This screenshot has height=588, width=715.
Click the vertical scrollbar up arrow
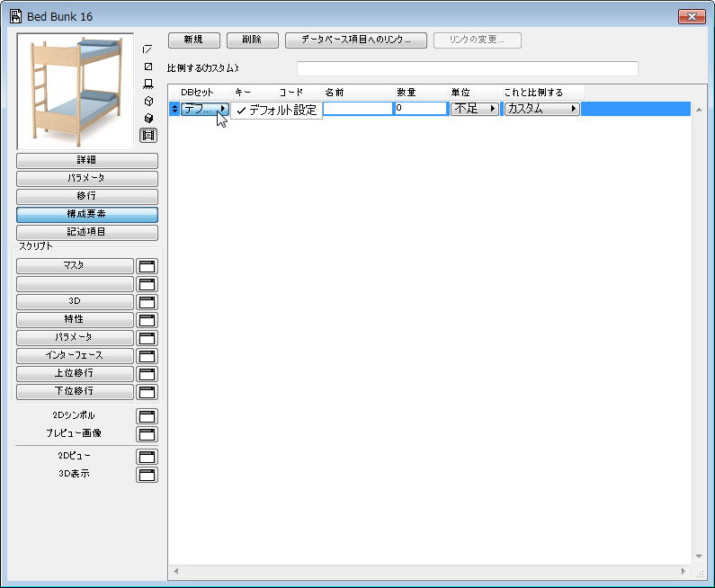pos(699,110)
